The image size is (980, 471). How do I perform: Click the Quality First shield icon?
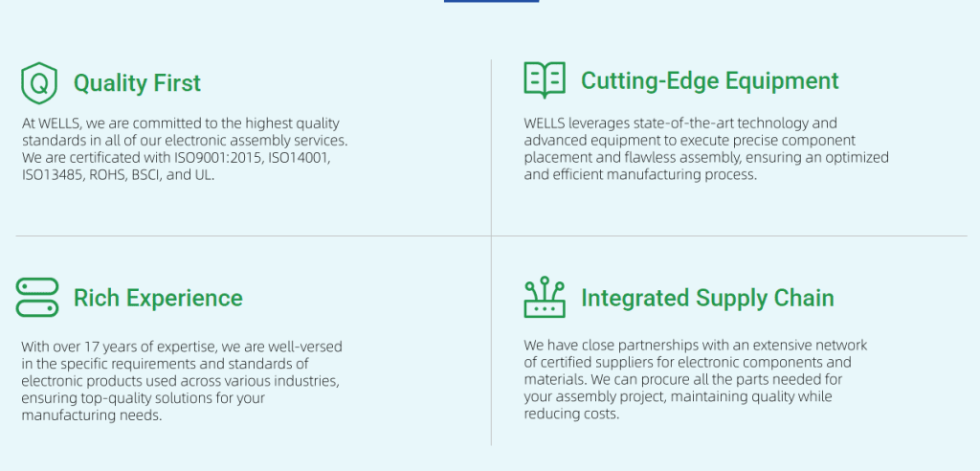click(x=39, y=83)
